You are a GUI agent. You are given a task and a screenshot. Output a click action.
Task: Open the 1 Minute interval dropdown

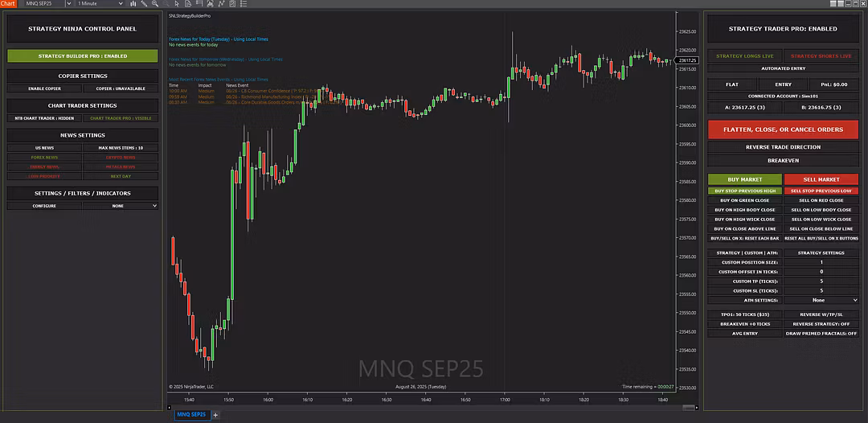[121, 4]
